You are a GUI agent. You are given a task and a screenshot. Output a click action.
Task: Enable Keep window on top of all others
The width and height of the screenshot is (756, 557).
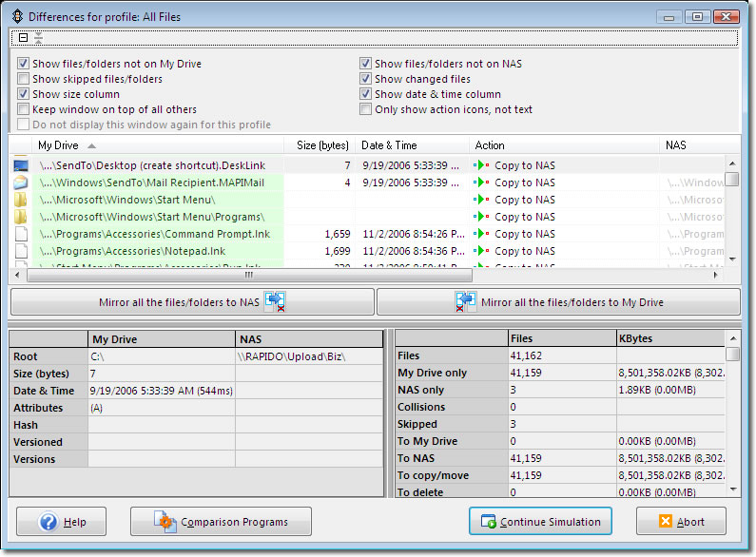click(x=23, y=109)
